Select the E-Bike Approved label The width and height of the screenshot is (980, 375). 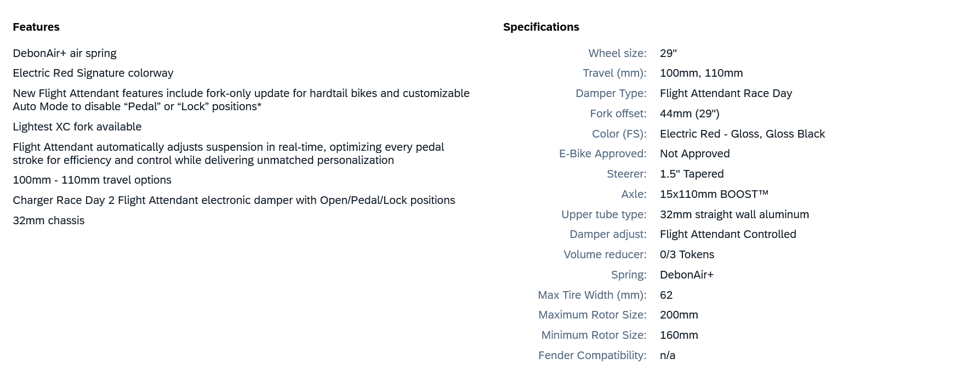pyautogui.click(x=602, y=154)
